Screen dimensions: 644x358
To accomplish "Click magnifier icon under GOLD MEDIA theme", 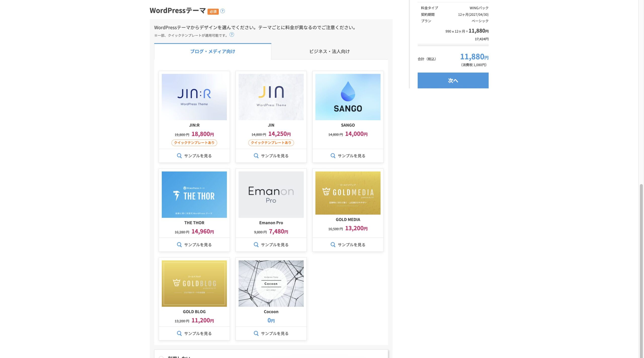I will pyautogui.click(x=333, y=244).
